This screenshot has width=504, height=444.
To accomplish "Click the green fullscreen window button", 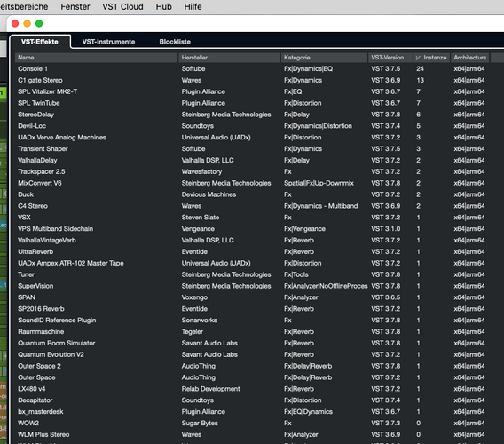I will [x=39, y=23].
